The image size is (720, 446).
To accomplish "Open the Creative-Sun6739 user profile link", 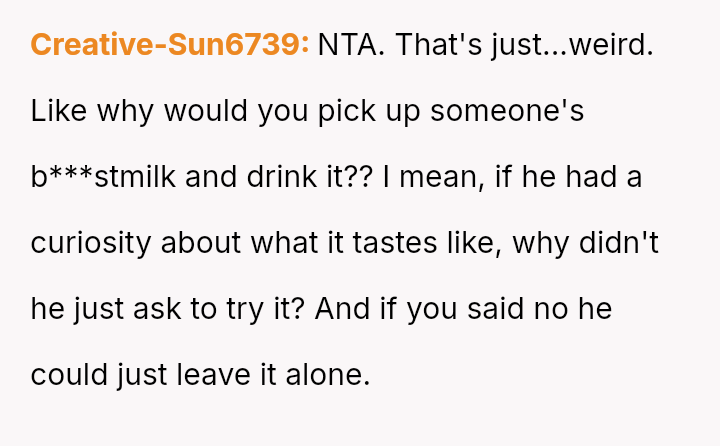I will point(170,45).
